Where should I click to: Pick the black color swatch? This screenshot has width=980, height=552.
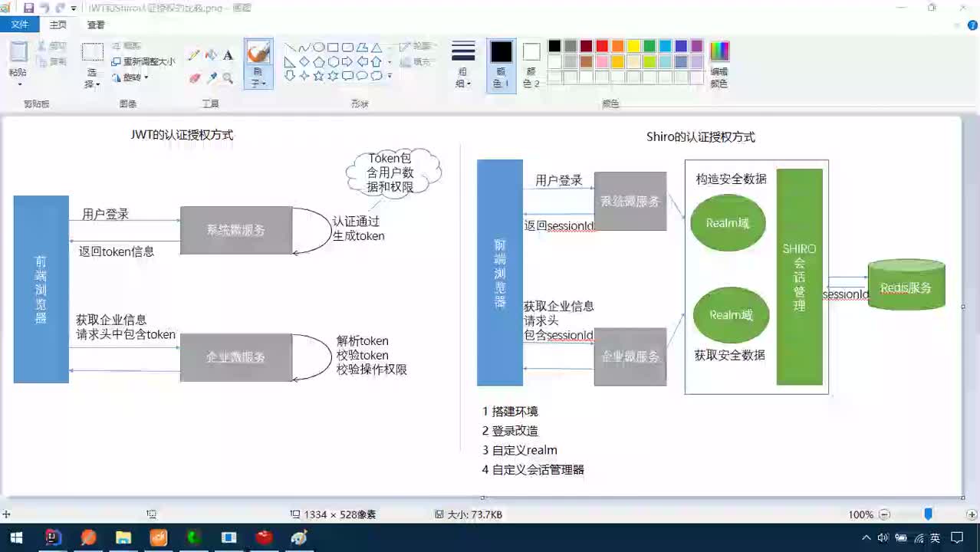[554, 46]
